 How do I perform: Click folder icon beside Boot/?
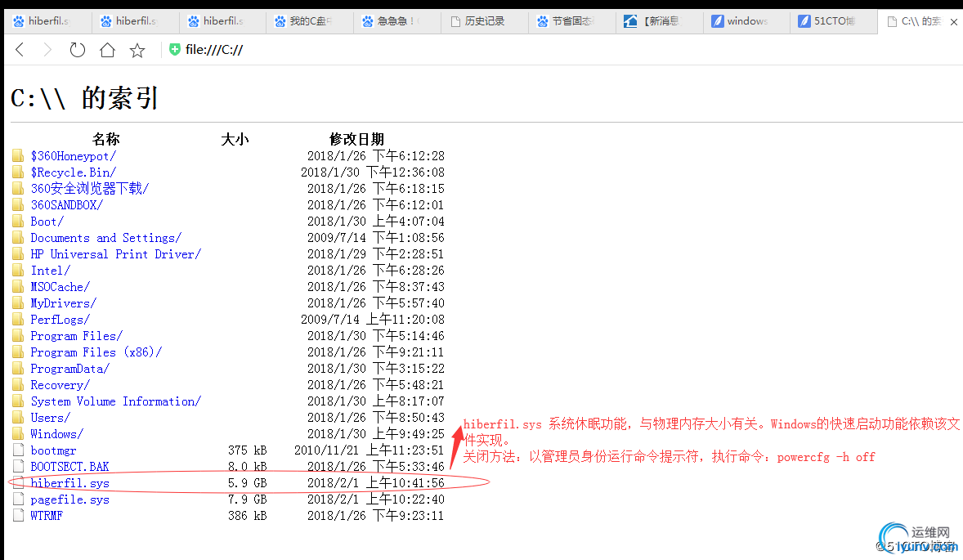19,221
